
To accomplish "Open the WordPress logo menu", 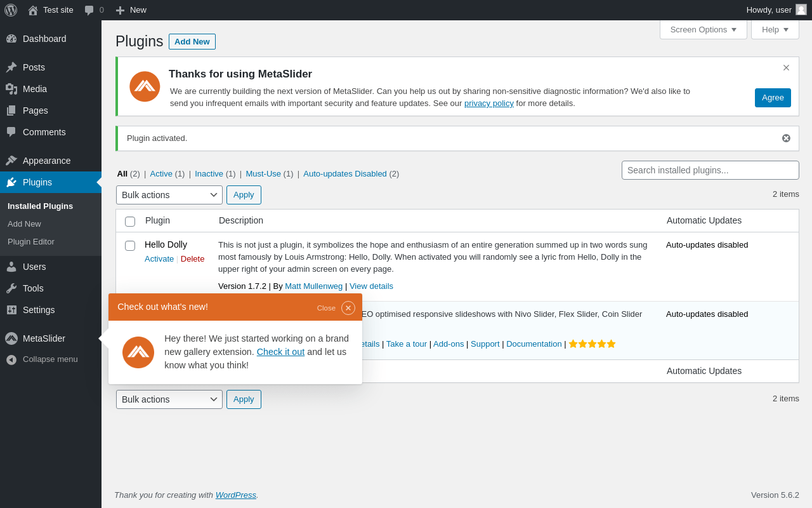I will click(11, 10).
